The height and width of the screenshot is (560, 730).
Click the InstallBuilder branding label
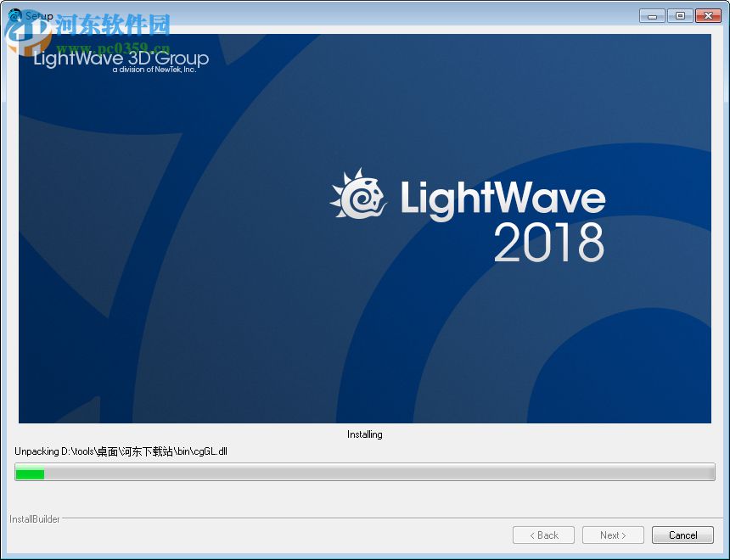[x=34, y=518]
